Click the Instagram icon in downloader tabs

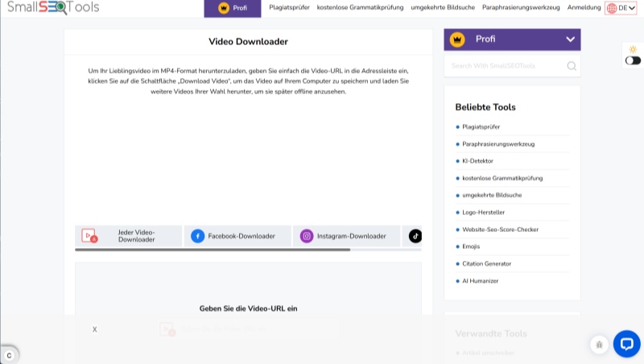click(x=307, y=236)
